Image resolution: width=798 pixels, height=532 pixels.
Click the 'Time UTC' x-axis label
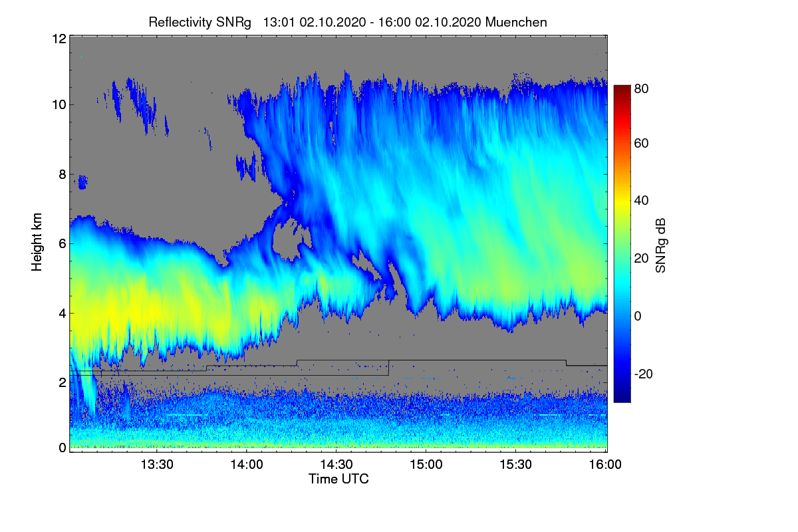pos(338,479)
